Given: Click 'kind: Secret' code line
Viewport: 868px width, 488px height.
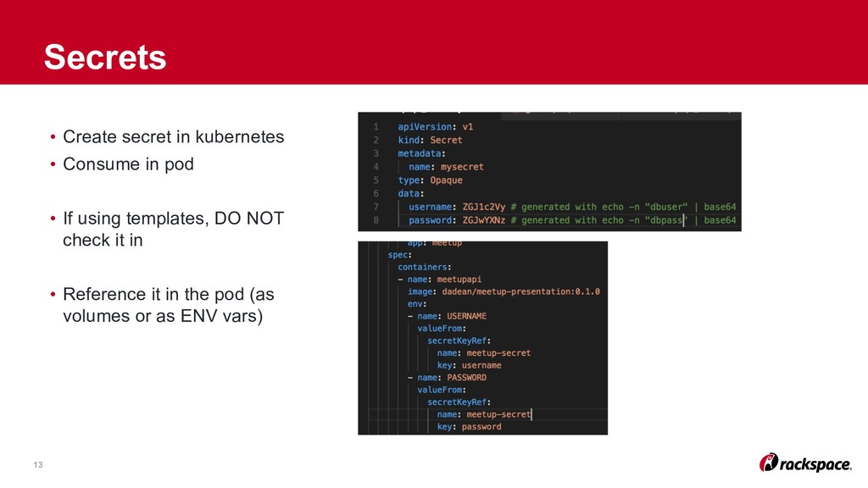Looking at the screenshot, I should [430, 140].
